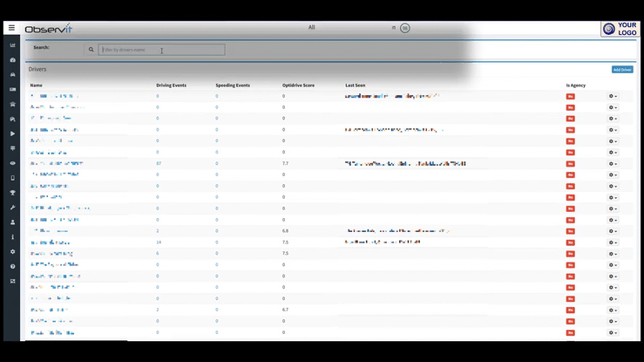Click the bottom fullscreen sidebar icon

coord(13,281)
